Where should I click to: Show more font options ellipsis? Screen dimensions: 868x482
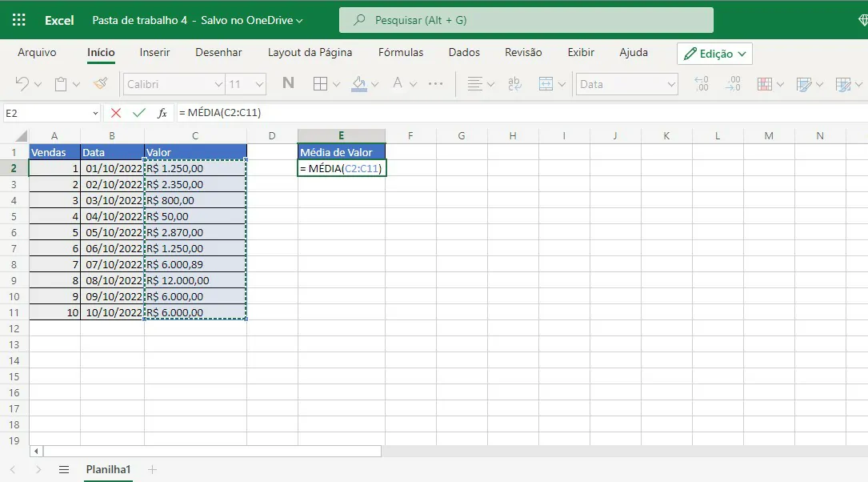coord(436,83)
